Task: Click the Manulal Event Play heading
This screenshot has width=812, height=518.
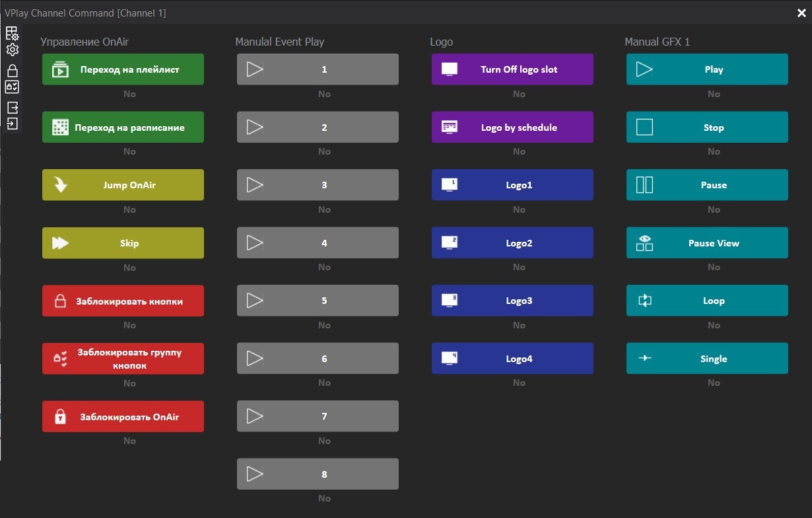Action: [x=280, y=42]
